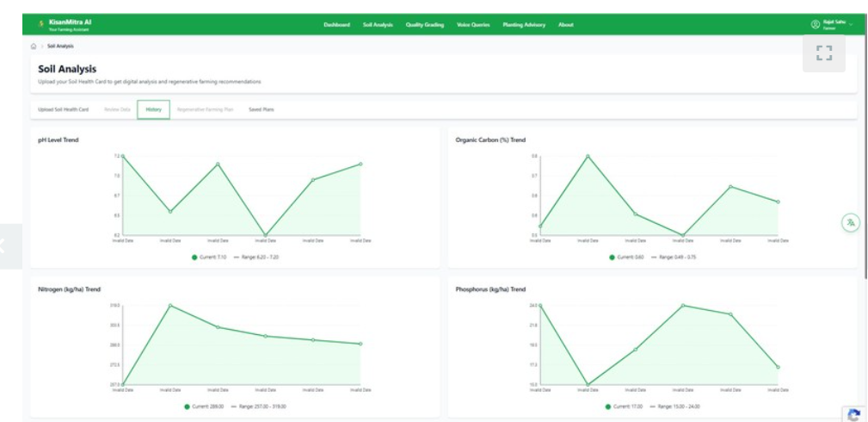Click About in the top navigation
868x422 pixels.
[x=566, y=25]
